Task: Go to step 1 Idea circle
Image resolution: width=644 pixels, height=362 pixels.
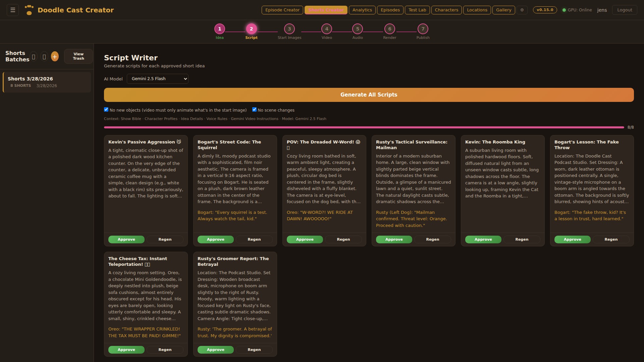Action: click(220, 29)
